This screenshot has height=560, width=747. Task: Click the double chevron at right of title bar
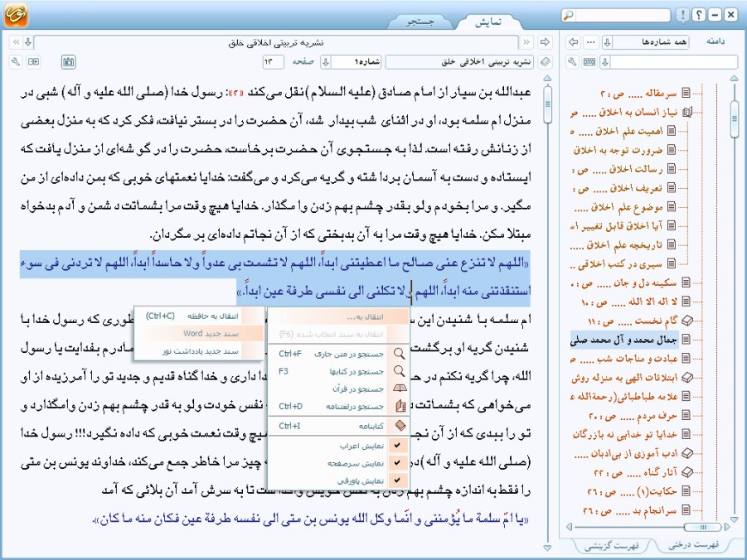click(526, 42)
